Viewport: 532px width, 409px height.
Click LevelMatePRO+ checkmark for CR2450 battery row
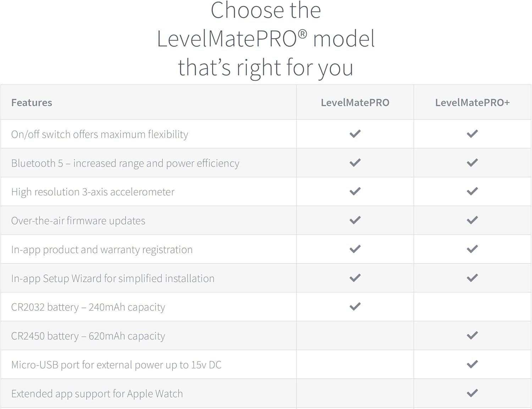[x=472, y=335]
